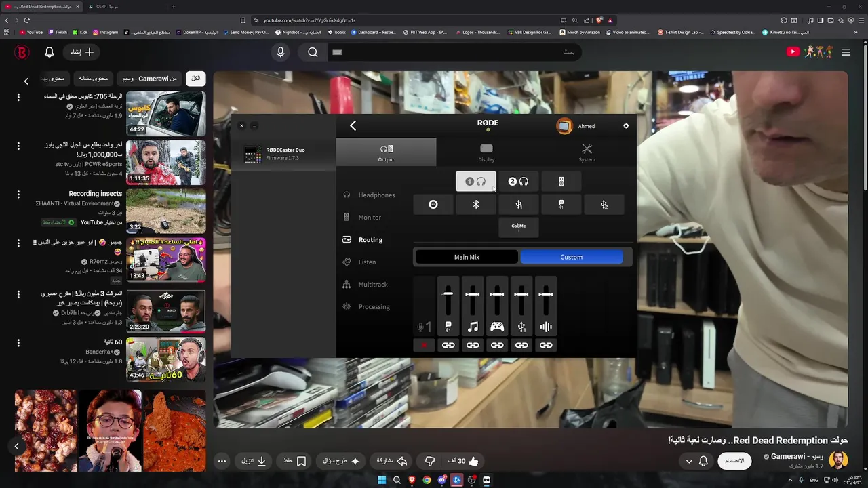The width and height of the screenshot is (868, 488).
Task: Expand notification options chevron next to bell
Action: (x=689, y=461)
